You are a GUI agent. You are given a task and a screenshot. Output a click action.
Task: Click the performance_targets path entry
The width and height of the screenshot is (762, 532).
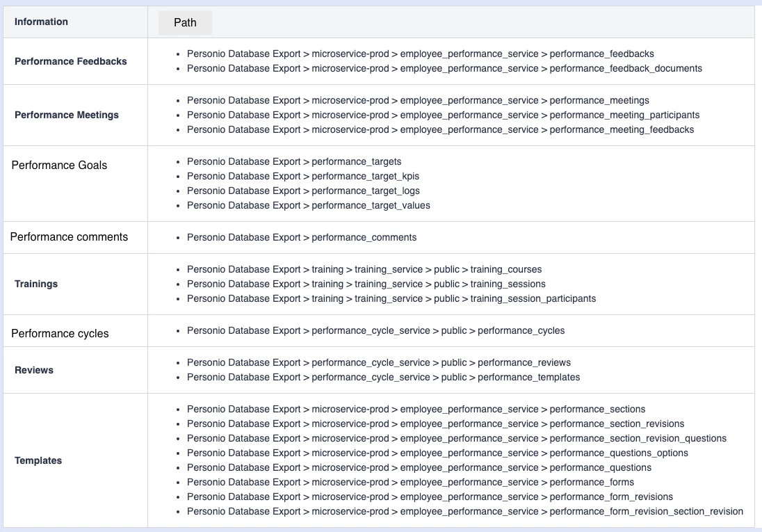click(294, 162)
